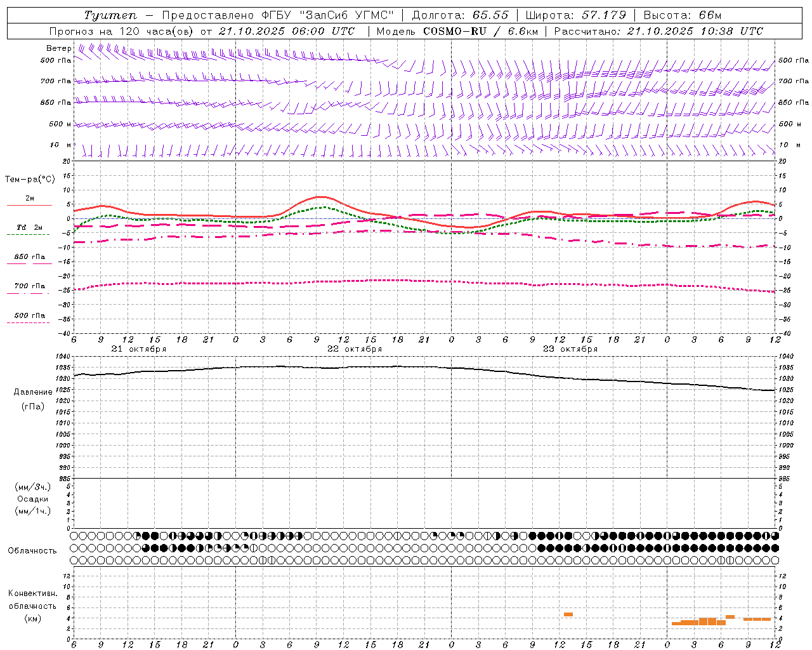Select the "(мм/3ч.)" precipitation unit label
Screen dimensions: 812x650
(33, 487)
